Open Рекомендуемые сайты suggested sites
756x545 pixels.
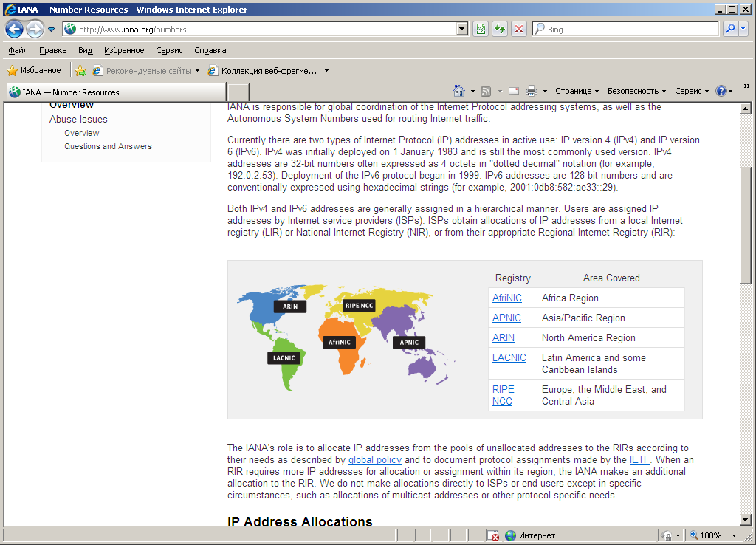pos(146,71)
